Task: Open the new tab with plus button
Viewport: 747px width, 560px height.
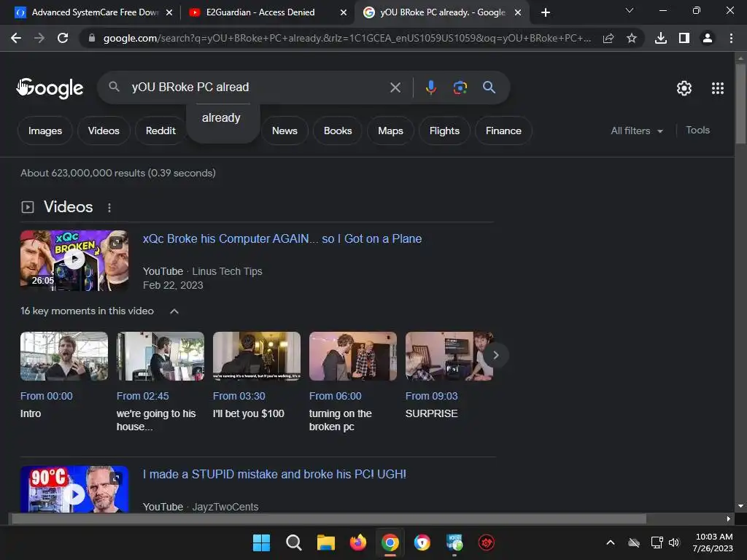Action: (546, 12)
